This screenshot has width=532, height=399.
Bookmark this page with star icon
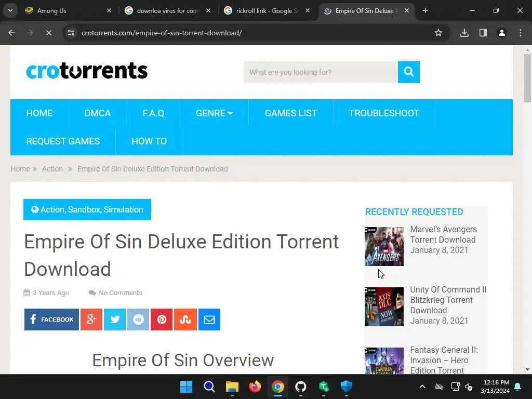coord(438,33)
